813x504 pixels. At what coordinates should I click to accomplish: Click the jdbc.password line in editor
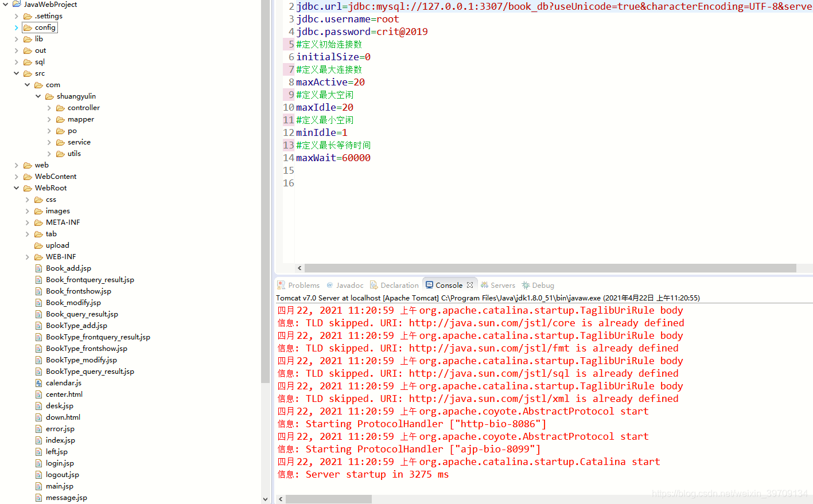click(362, 32)
